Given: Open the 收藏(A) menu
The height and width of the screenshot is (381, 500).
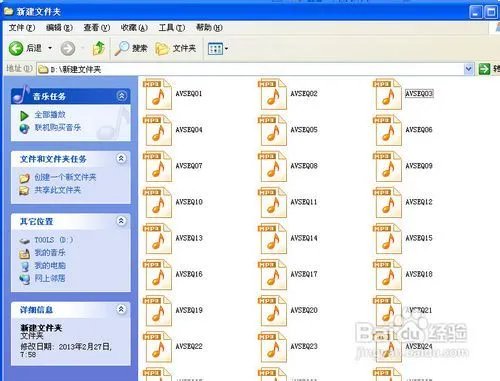Looking at the screenshot, I should click(134, 28).
